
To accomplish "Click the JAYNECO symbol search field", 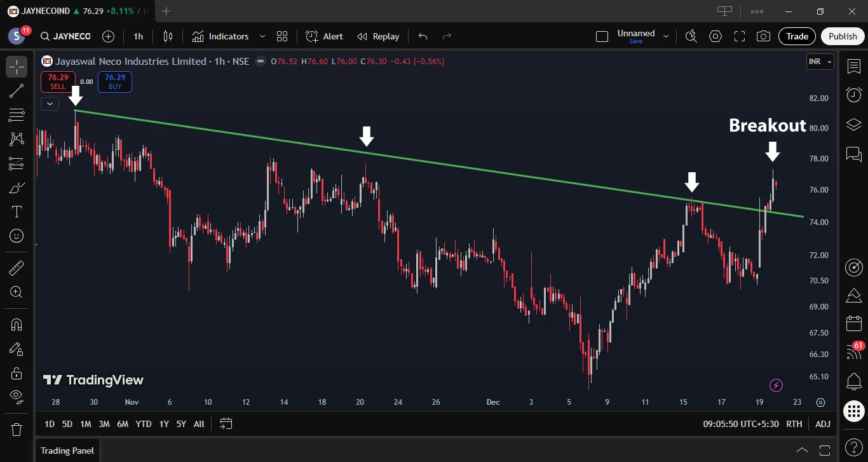I will 65,36.
